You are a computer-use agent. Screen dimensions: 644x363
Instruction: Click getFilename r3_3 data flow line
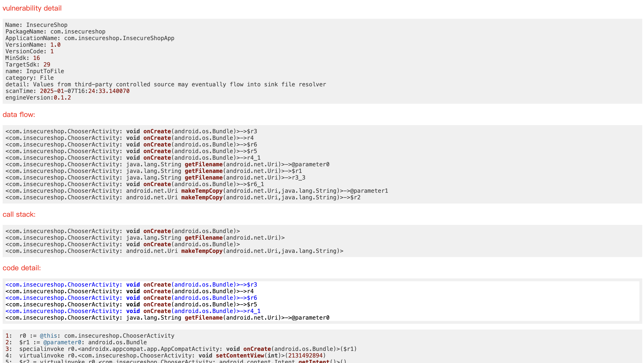[155, 178]
